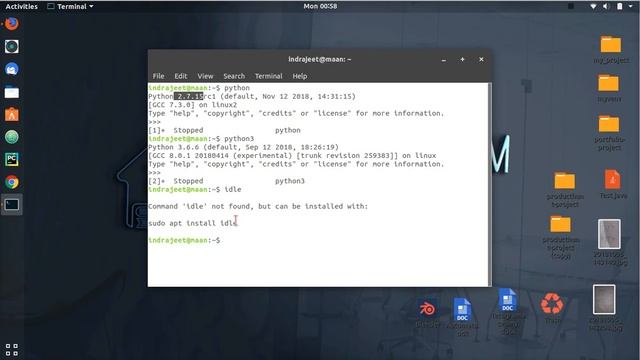Click the '$ python3' command line
The width and height of the screenshot is (640, 360).
(x=201, y=138)
